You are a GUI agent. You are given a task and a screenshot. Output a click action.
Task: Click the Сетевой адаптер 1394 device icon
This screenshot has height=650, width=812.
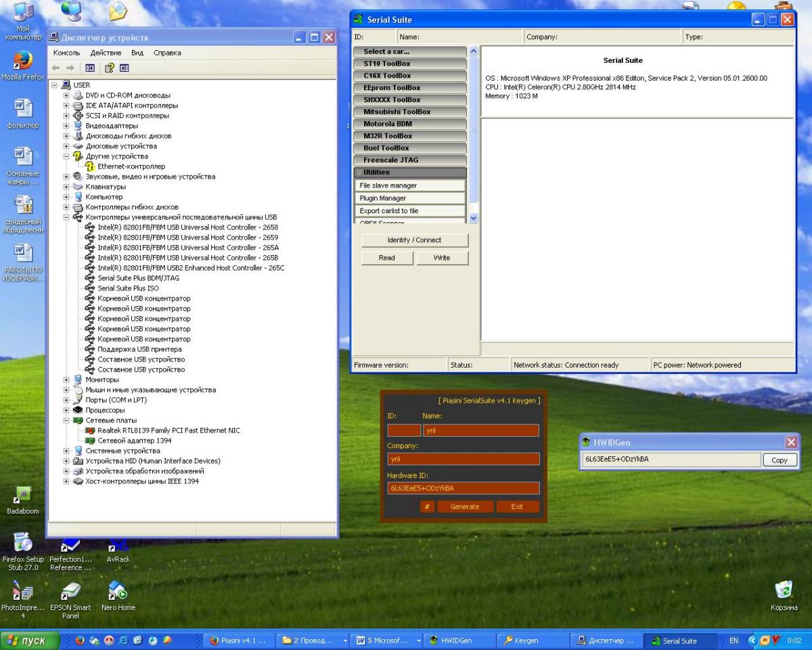tap(90, 441)
